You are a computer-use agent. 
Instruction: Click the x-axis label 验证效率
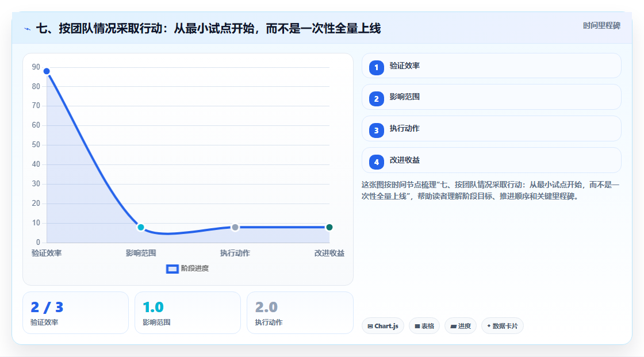47,254
